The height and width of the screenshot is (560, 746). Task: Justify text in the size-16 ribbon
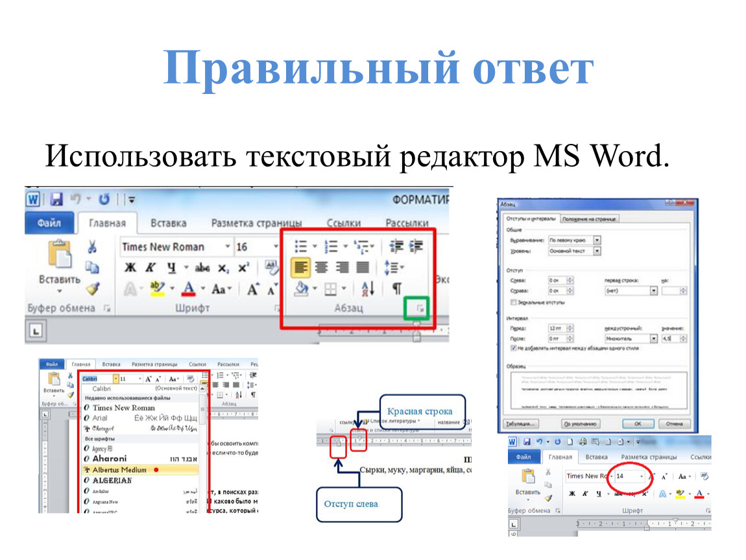363,267
